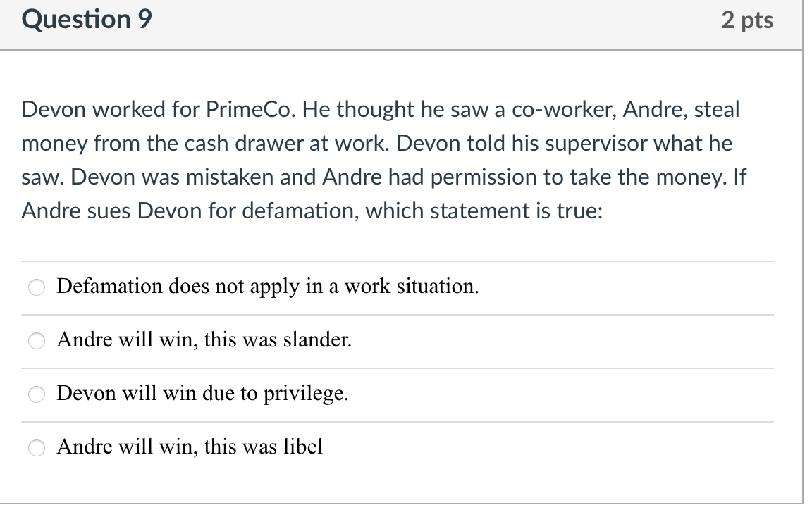812x512 pixels.
Task: Select the radio button for 'Andre will win, this was slander.'
Action: pyautogui.click(x=36, y=341)
